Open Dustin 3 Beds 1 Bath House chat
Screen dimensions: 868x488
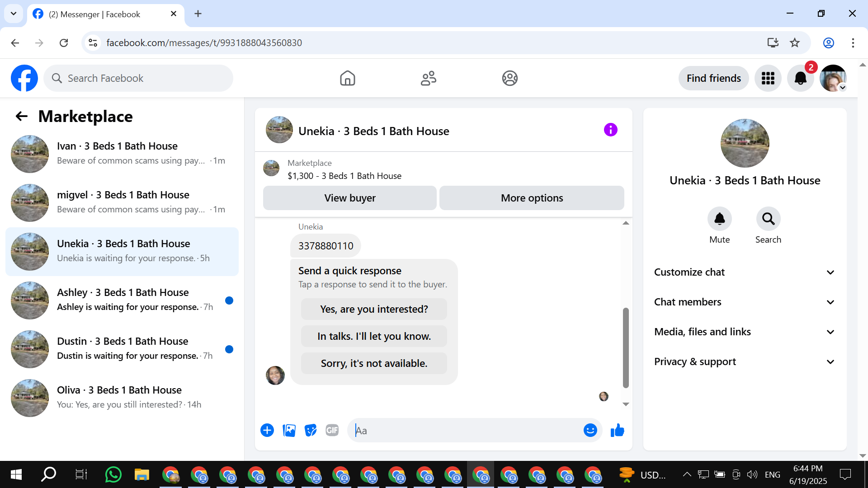pos(122,349)
